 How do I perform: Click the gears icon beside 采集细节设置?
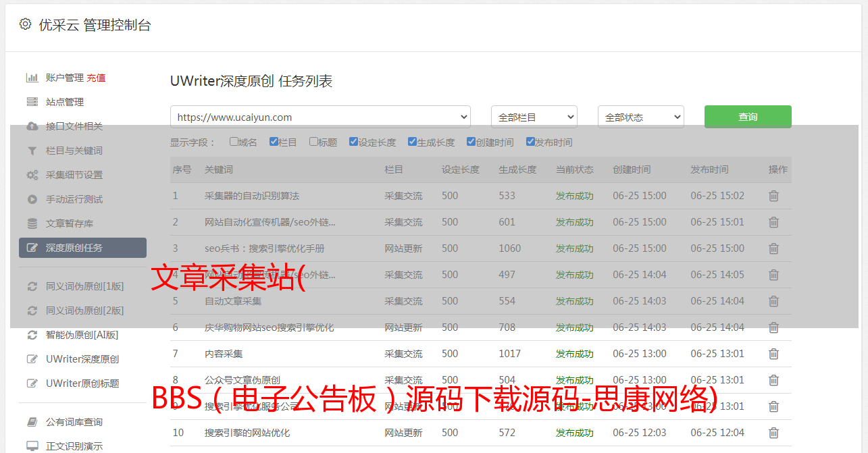(32, 175)
